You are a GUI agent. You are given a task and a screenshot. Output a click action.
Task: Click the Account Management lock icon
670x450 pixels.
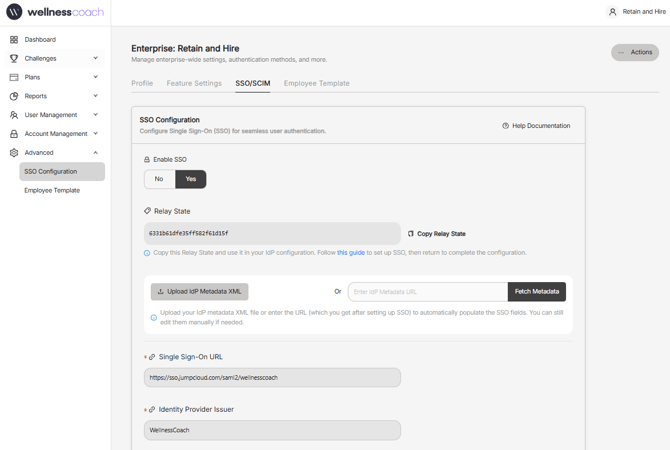click(14, 134)
